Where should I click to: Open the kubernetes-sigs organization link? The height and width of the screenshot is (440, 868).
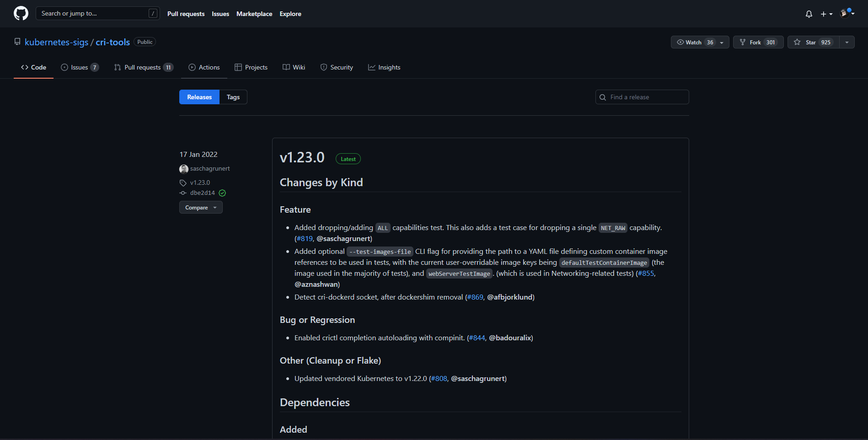56,42
